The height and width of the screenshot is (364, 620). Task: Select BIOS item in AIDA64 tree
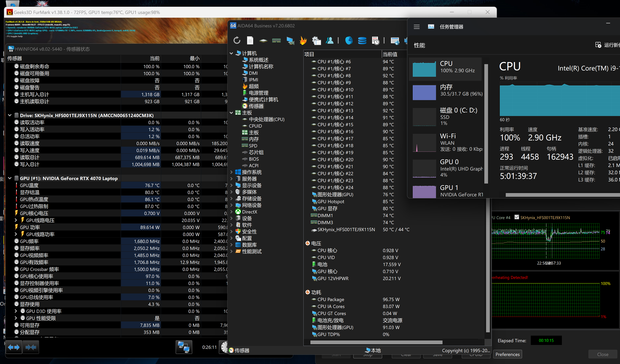[x=254, y=159]
